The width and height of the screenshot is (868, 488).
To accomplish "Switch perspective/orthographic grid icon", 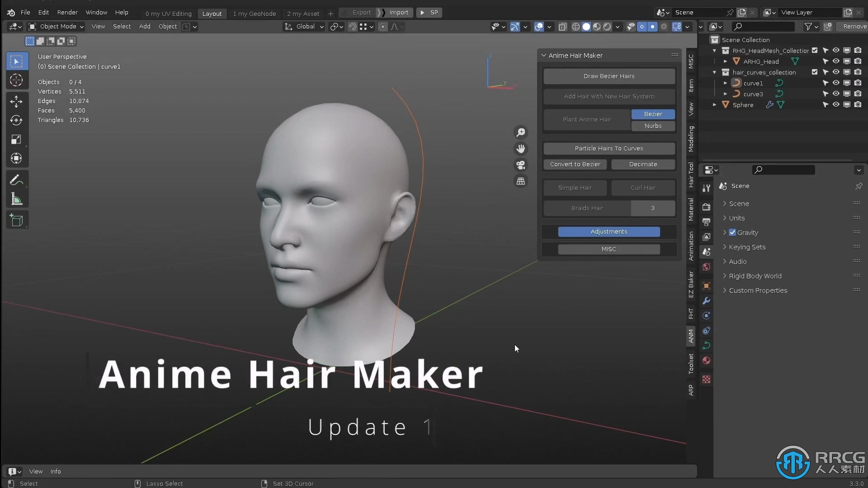I will pyautogui.click(x=521, y=181).
